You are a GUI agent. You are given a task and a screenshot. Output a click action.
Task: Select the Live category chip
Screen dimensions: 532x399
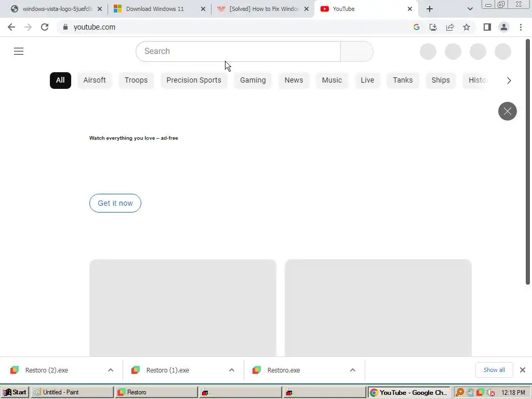(367, 81)
